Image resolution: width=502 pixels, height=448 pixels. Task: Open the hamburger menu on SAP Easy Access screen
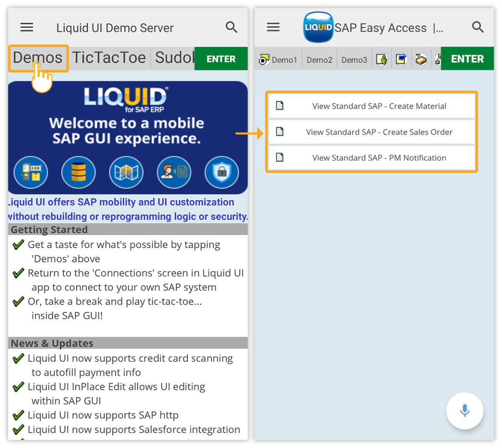pos(273,28)
